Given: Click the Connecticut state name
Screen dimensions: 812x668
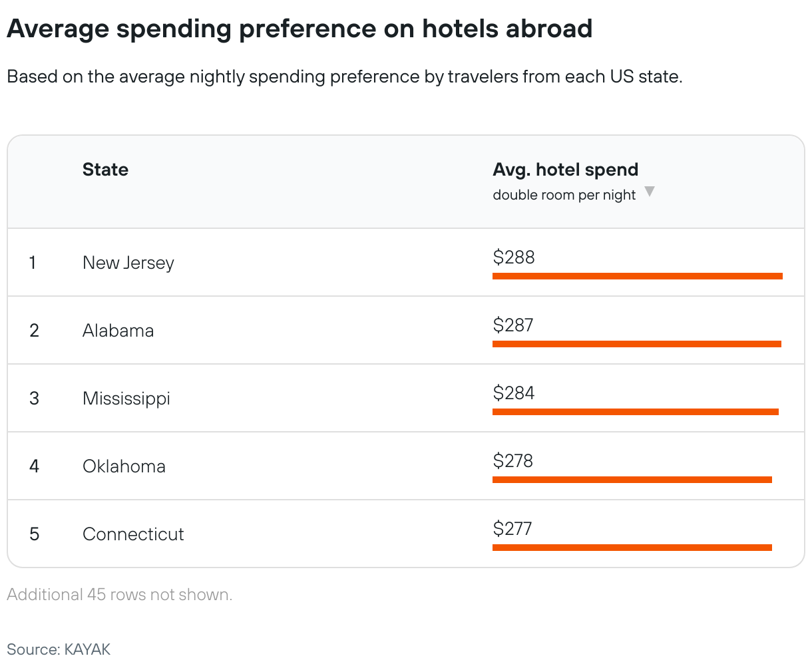Looking at the screenshot, I should tap(133, 534).
